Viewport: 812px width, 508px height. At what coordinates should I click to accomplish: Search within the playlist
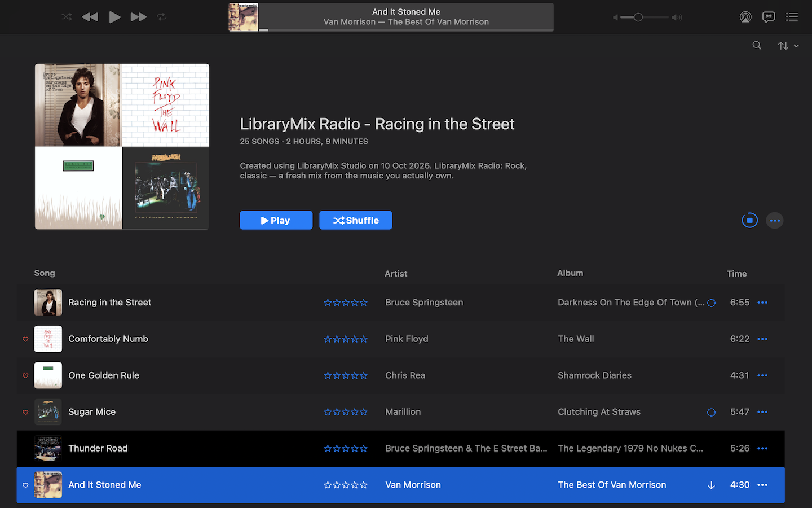point(757,46)
